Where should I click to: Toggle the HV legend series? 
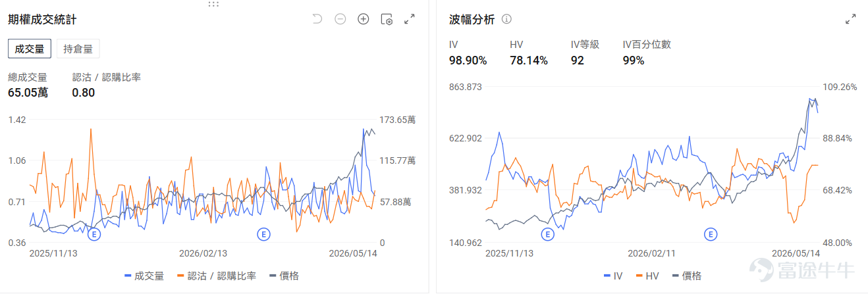[x=647, y=276]
